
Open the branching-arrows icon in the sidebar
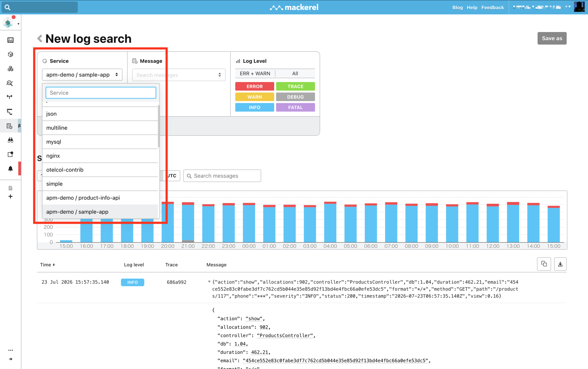10,97
